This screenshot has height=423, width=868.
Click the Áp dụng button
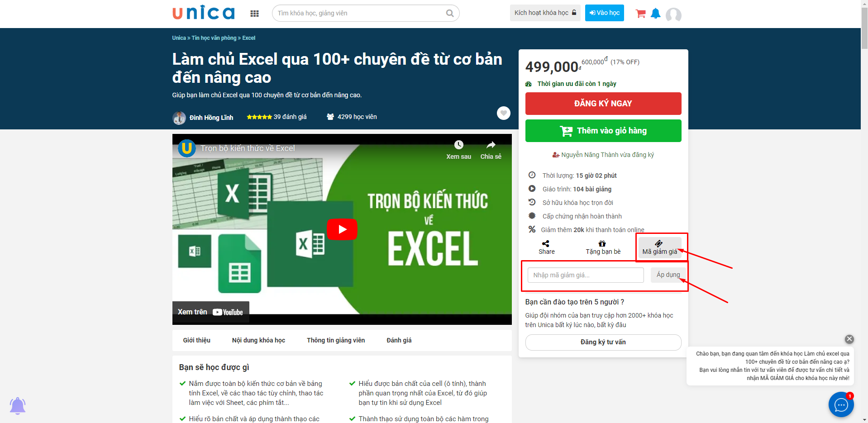pyautogui.click(x=668, y=275)
